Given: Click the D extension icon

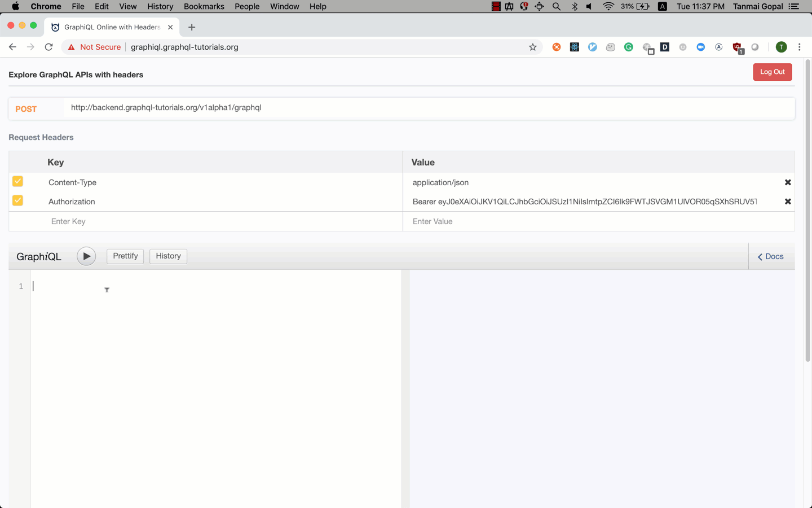Looking at the screenshot, I should tap(665, 47).
